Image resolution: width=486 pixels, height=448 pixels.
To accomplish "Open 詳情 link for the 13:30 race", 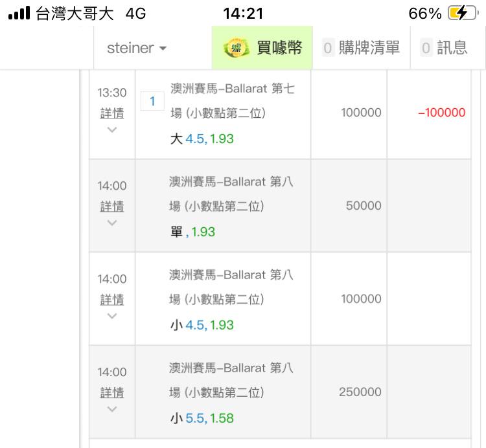I will tap(112, 113).
